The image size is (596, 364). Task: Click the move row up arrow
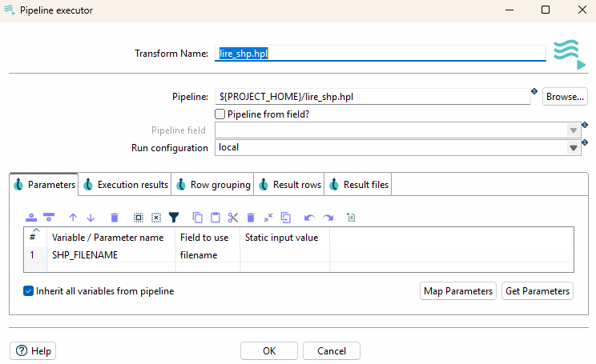pyautogui.click(x=73, y=217)
